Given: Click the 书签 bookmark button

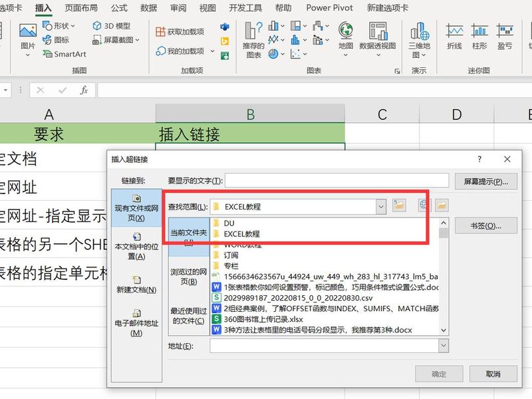Looking at the screenshot, I should pyautogui.click(x=486, y=226).
